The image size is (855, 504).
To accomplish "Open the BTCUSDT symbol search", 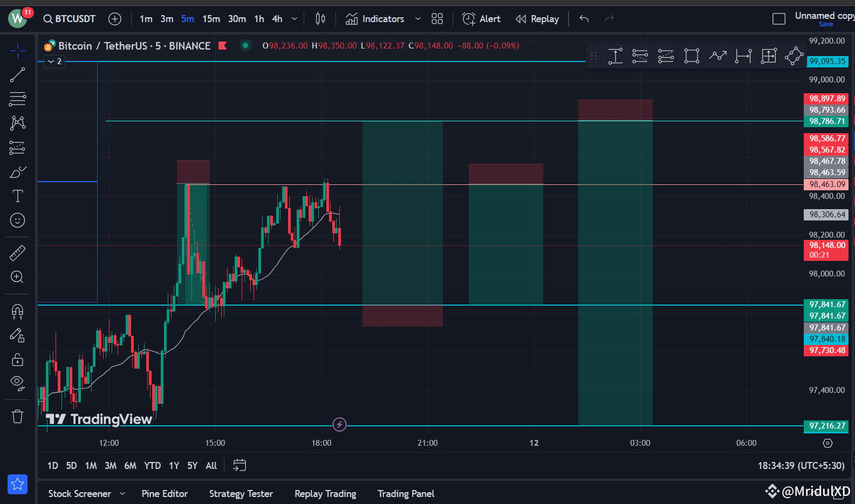I will [x=70, y=19].
